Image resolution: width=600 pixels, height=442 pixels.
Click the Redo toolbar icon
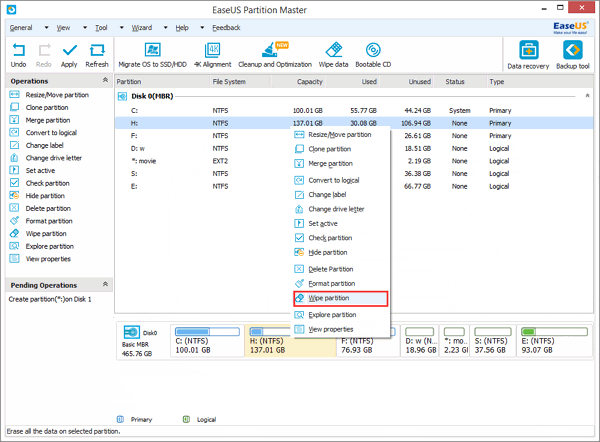pyautogui.click(x=44, y=55)
